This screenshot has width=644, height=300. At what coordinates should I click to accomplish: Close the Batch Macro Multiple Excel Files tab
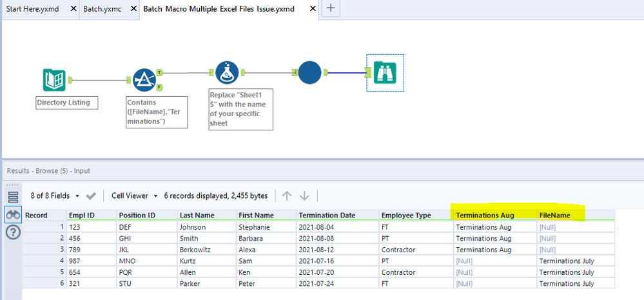[x=313, y=8]
